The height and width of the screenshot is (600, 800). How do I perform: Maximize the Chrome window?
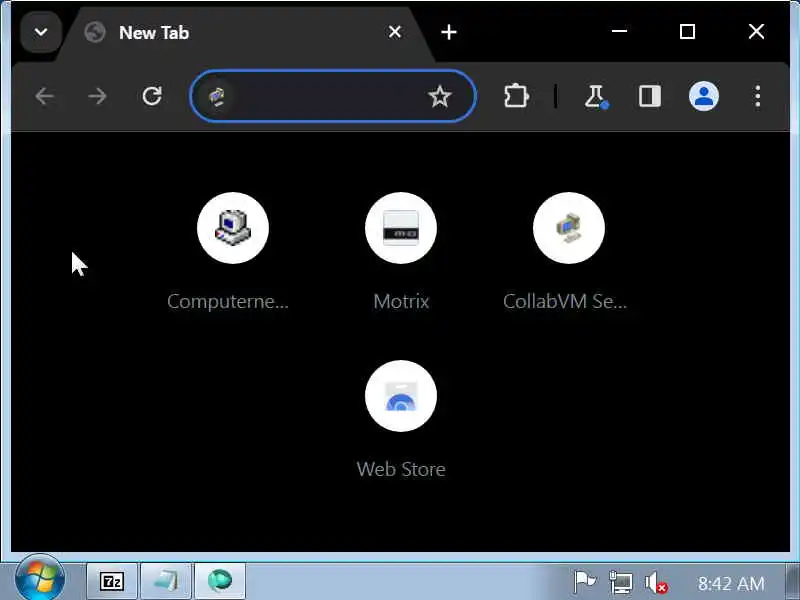click(x=687, y=32)
